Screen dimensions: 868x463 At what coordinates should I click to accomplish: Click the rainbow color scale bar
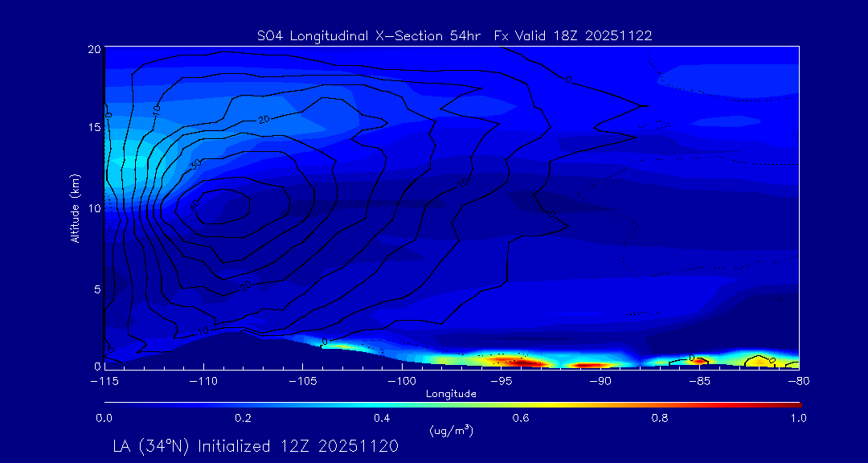(452, 405)
